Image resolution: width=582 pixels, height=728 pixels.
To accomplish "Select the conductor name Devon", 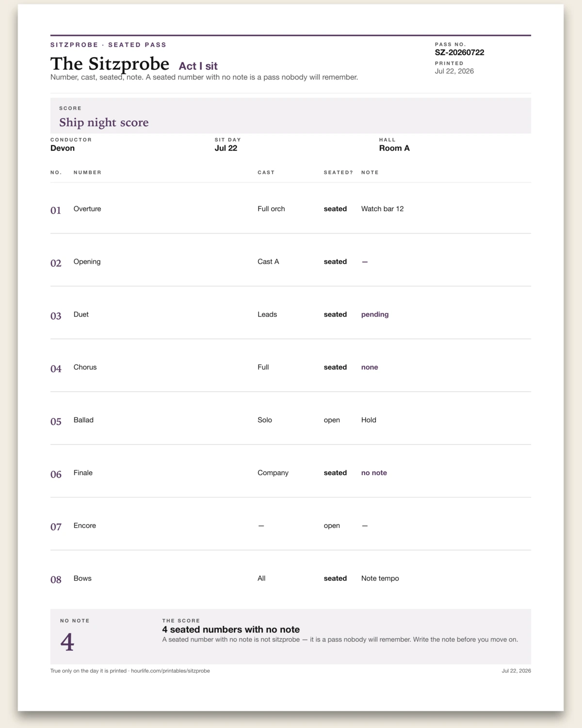I will (x=63, y=148).
